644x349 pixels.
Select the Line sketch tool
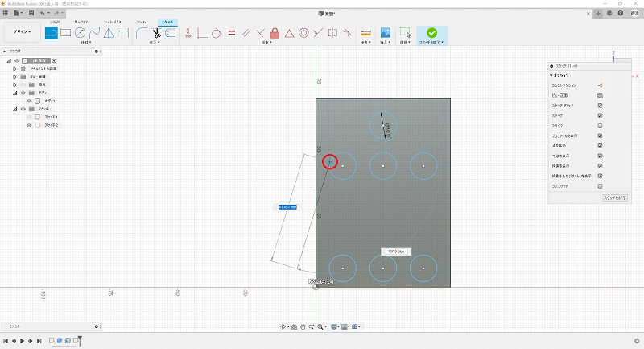pos(51,33)
